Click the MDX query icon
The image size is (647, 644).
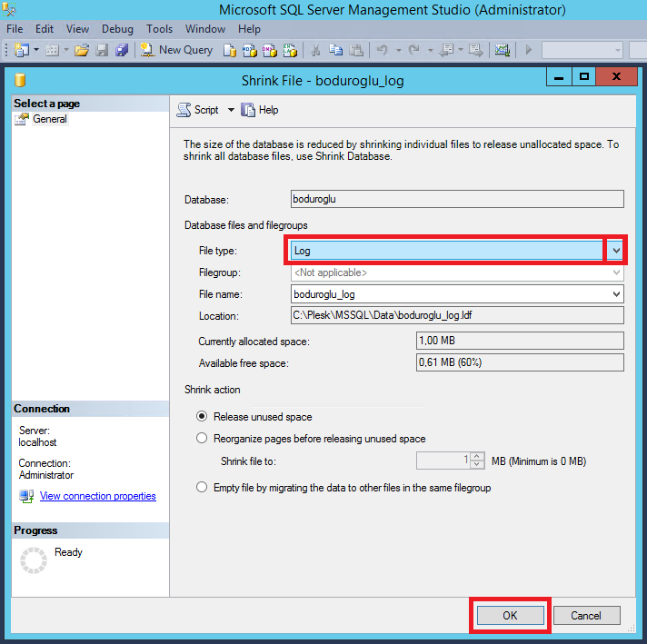(250, 50)
